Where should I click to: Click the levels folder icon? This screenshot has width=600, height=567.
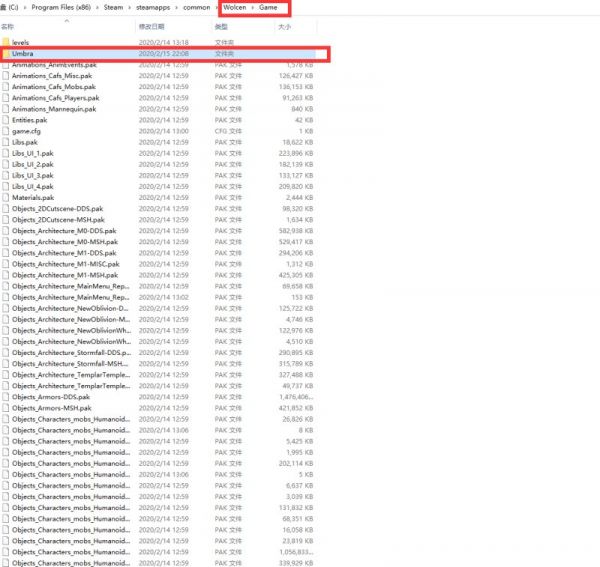click(6, 42)
